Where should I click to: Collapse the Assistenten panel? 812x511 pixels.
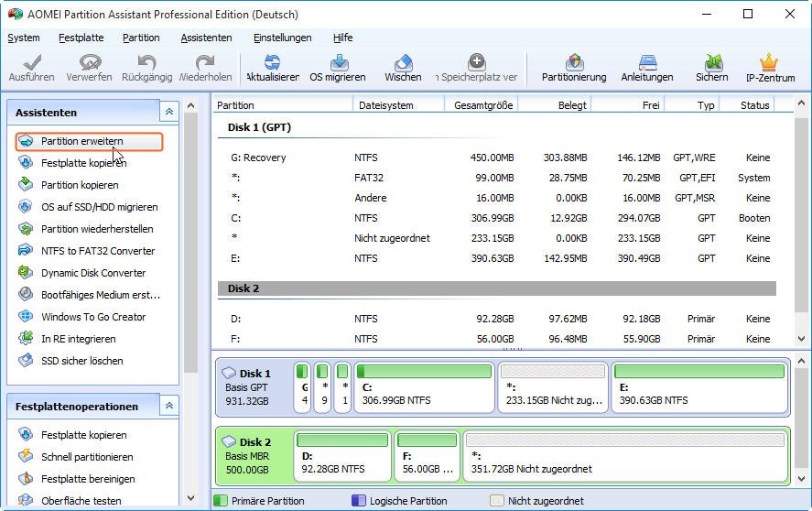click(x=168, y=112)
